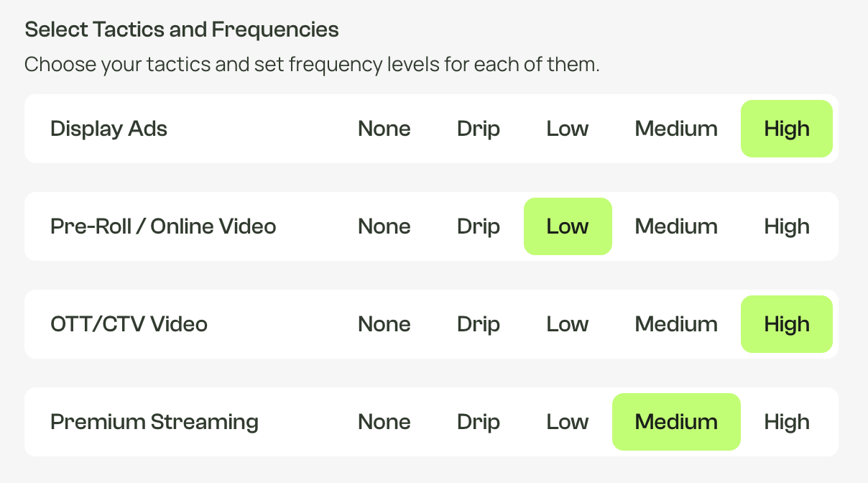The height and width of the screenshot is (483, 868).
Task: Set Pre-Roll / Online Video to None
Action: coord(384,226)
